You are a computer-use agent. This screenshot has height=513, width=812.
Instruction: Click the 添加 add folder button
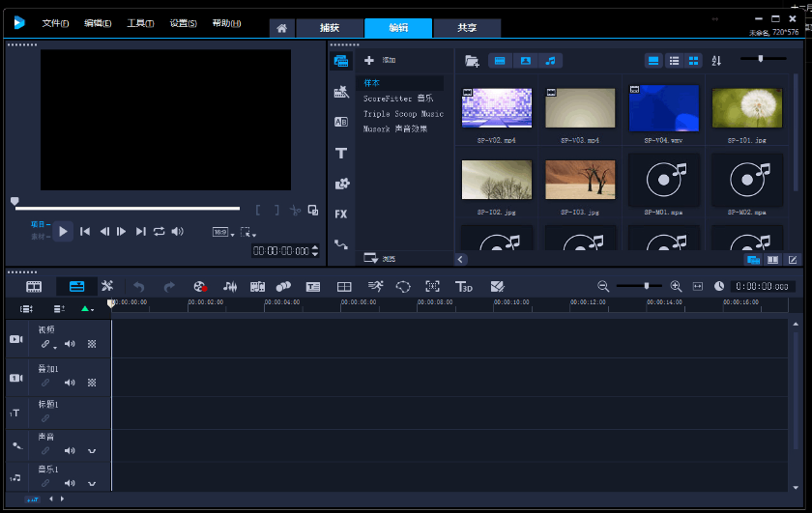380,61
